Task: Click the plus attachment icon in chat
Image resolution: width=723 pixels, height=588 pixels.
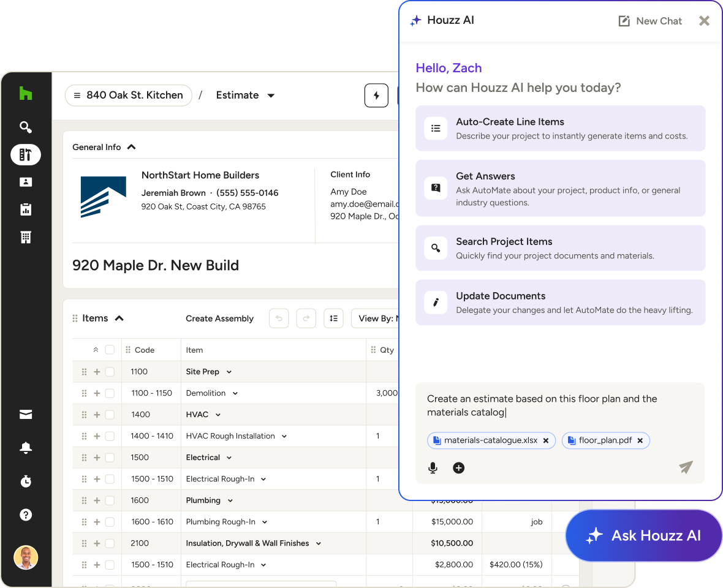Action: (x=458, y=468)
